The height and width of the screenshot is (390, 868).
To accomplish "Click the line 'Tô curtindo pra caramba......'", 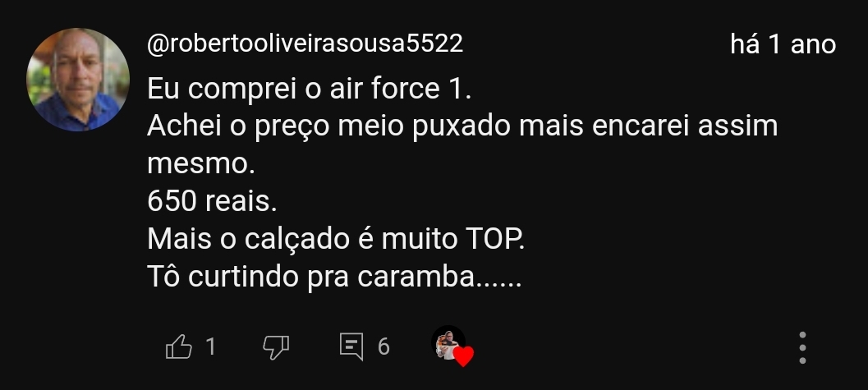I will (334, 276).
